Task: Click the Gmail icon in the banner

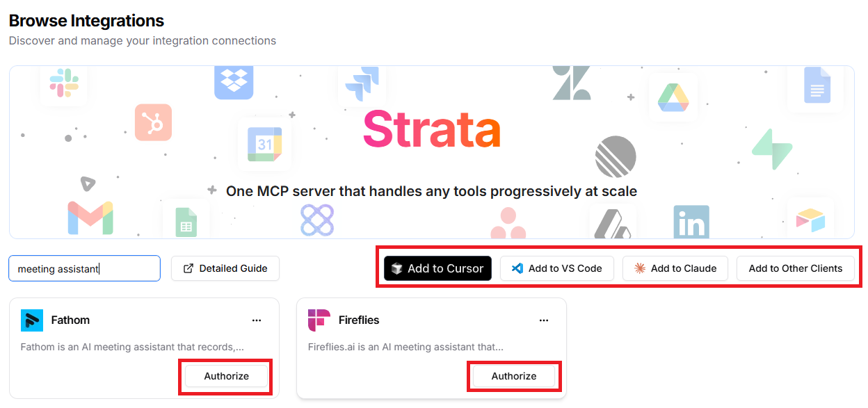Action: (90, 217)
